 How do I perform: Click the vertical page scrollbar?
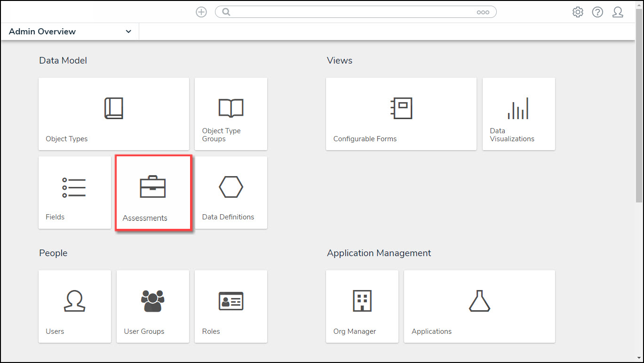pos(639,118)
